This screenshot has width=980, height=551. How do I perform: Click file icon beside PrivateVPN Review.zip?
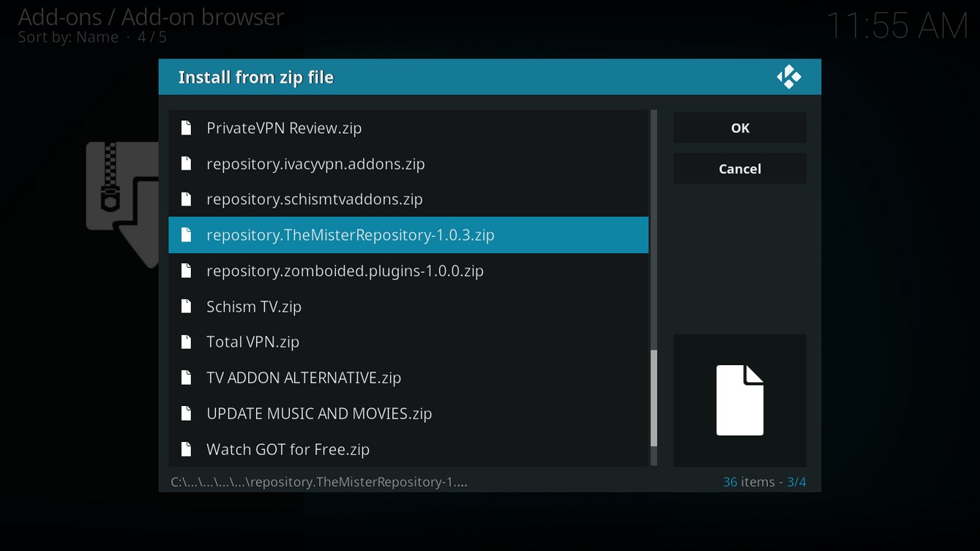tap(186, 128)
